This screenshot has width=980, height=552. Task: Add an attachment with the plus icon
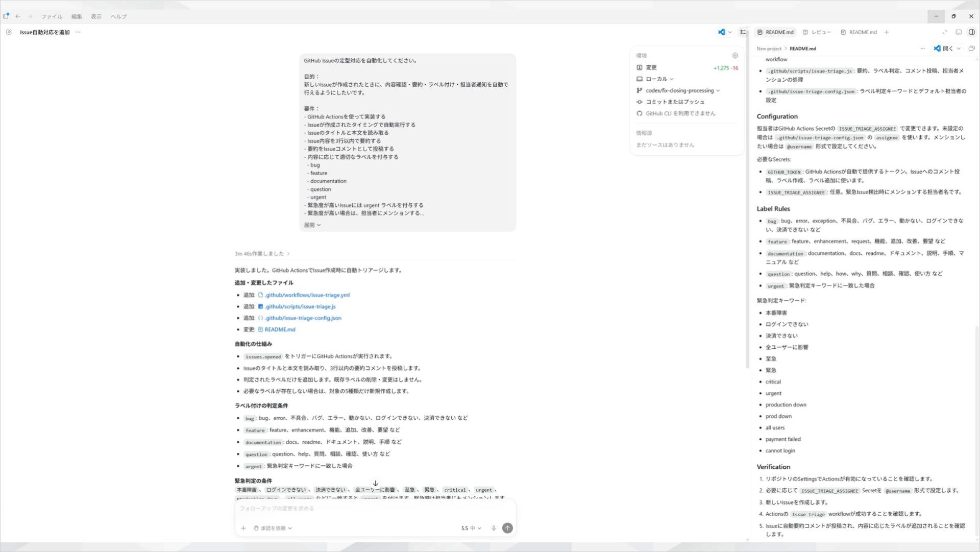(243, 529)
